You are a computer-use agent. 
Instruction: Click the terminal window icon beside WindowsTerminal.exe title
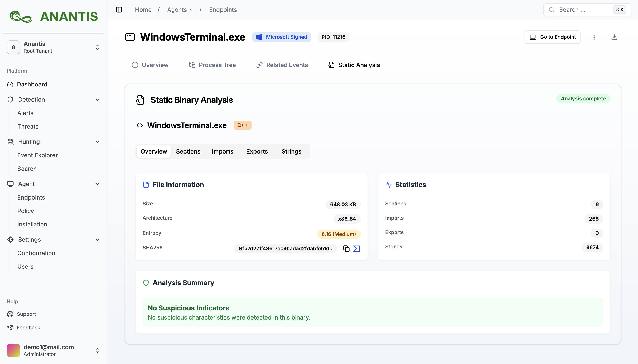130,37
